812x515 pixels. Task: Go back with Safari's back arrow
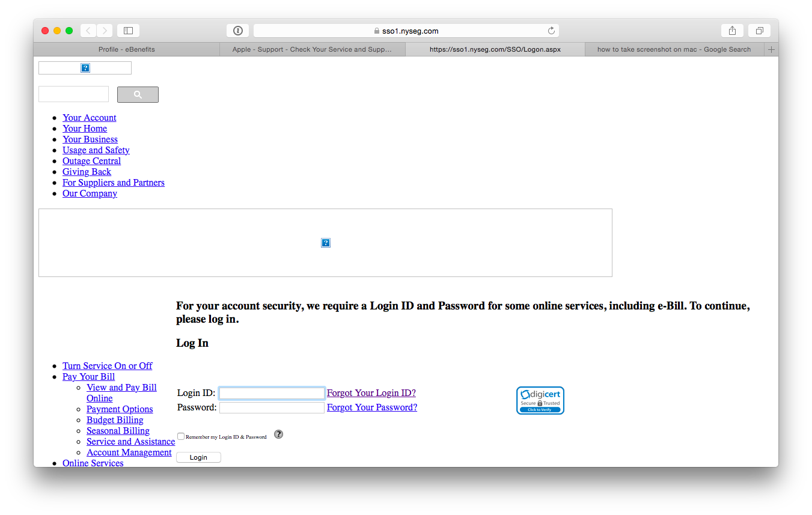pyautogui.click(x=88, y=31)
